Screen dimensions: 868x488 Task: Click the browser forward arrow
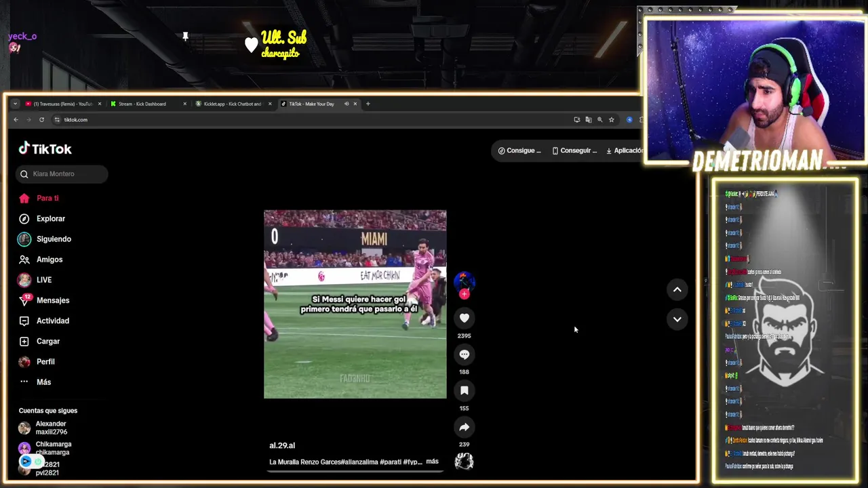(x=28, y=120)
